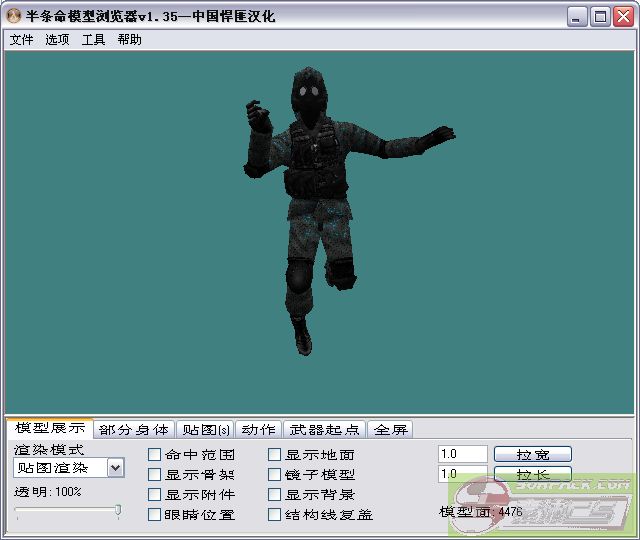Image resolution: width=640 pixels, height=540 pixels.
Task: Open the 工具 menu
Action: click(x=93, y=40)
